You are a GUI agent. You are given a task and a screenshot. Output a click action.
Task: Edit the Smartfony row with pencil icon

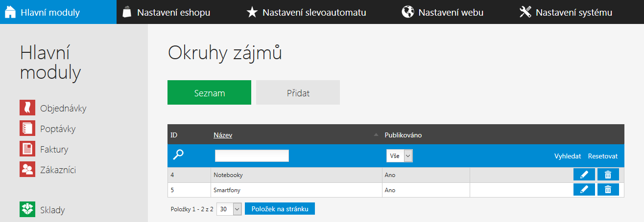coord(584,190)
